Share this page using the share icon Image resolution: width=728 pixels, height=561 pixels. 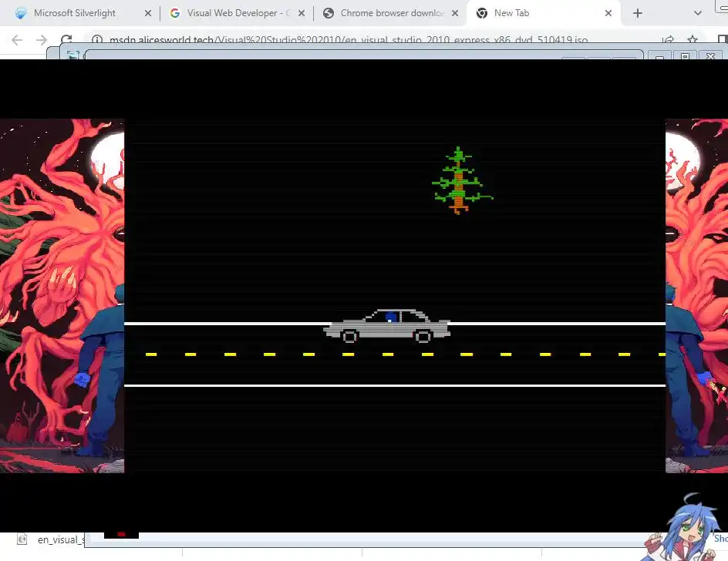click(x=668, y=40)
